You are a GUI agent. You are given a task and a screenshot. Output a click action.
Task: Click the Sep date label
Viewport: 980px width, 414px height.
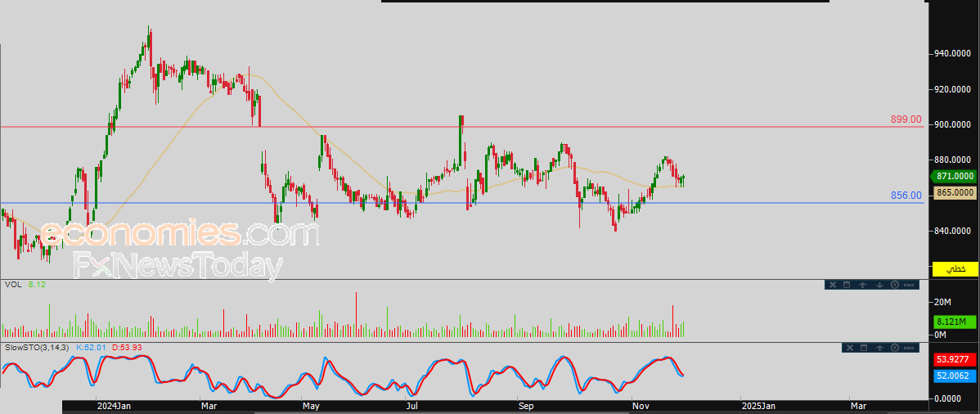point(526,407)
